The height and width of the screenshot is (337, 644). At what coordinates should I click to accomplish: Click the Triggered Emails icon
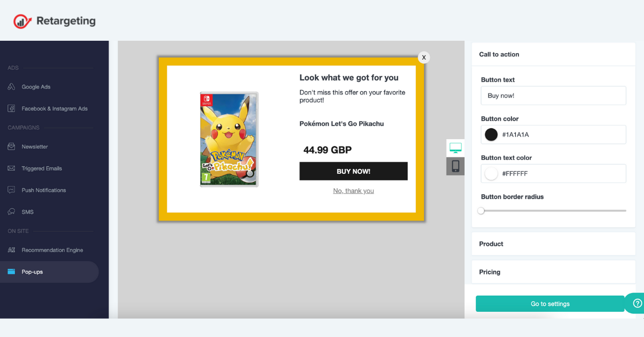click(x=11, y=169)
